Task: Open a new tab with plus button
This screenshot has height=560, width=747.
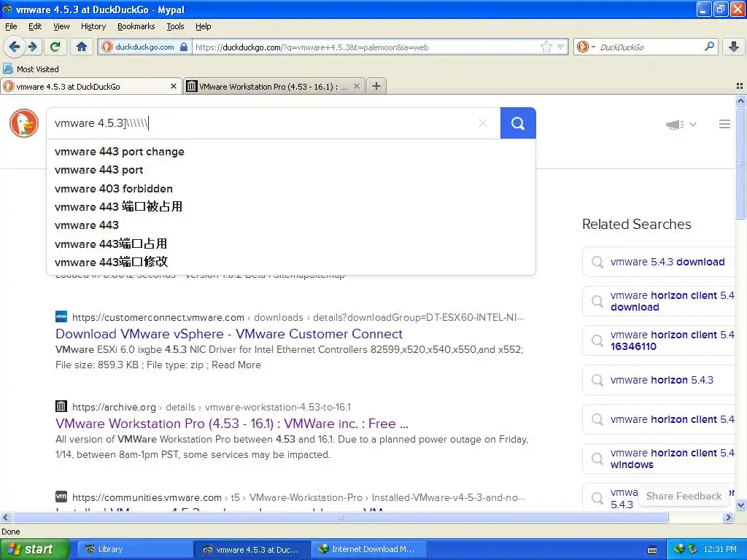Action: coord(376,86)
